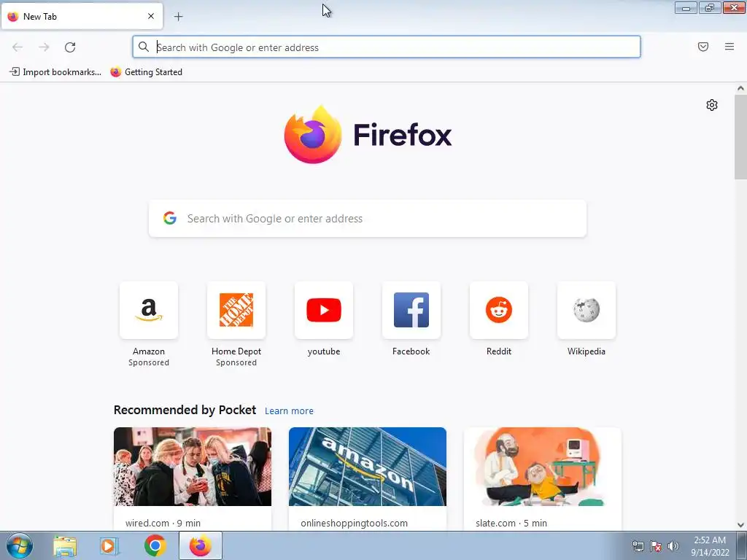The height and width of the screenshot is (560, 747).
Task: Open Getting Started bookmark
Action: click(146, 72)
